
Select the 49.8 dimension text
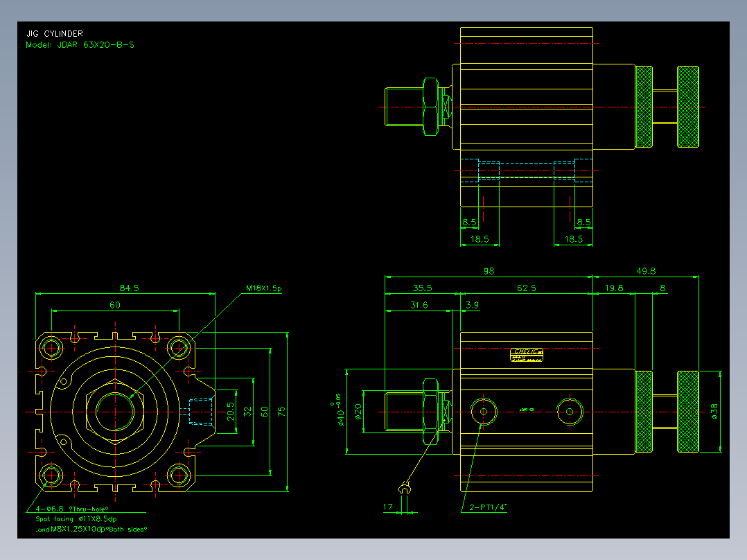tap(646, 271)
